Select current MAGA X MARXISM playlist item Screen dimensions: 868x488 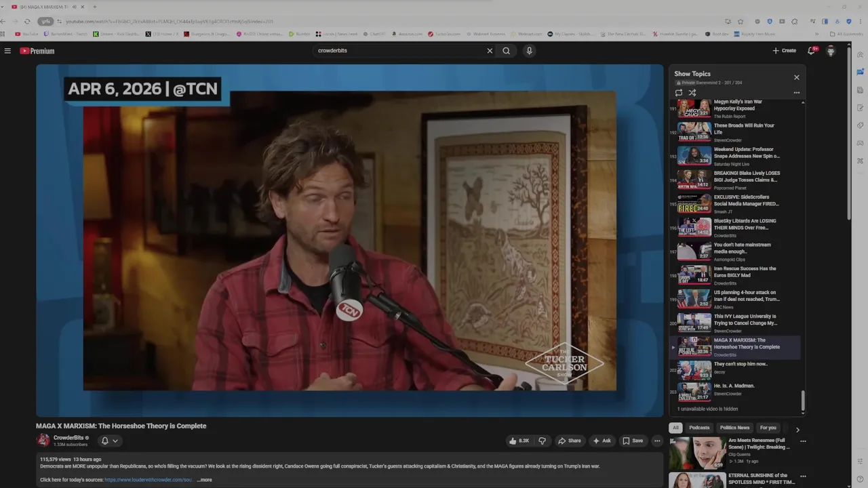tap(735, 347)
